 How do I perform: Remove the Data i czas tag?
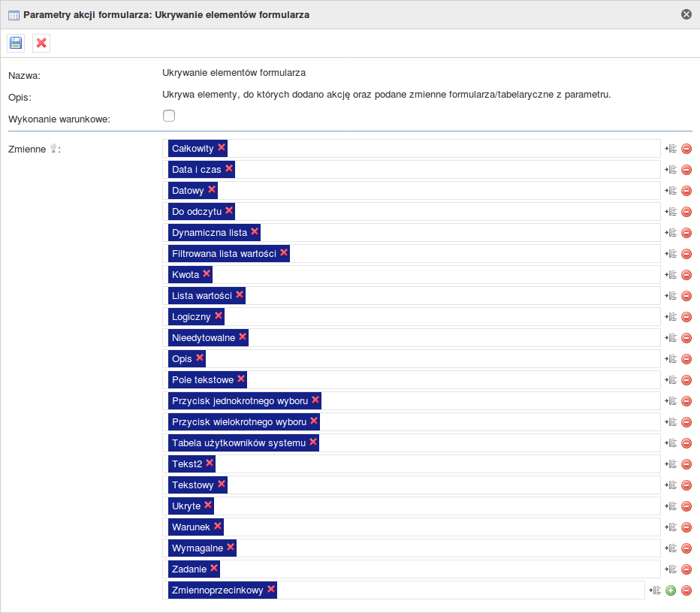click(229, 168)
